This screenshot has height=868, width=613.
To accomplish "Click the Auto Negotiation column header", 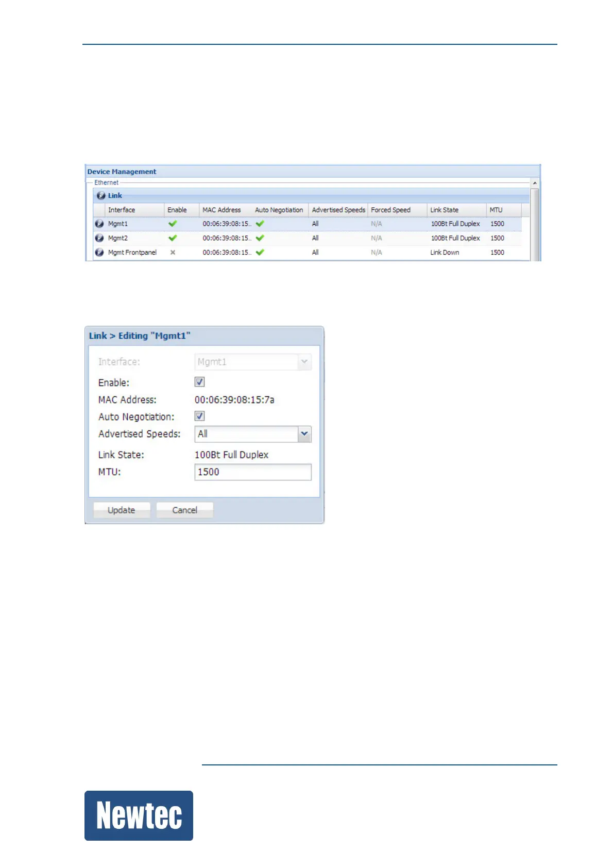I will pyautogui.click(x=279, y=210).
